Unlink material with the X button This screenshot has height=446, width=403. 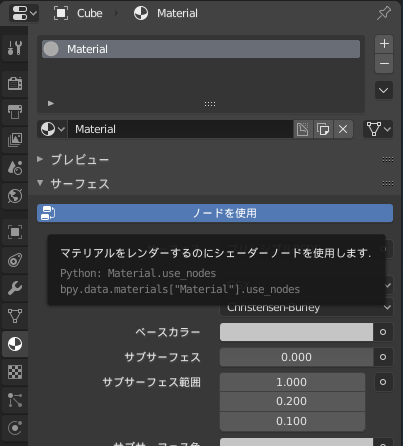343,129
